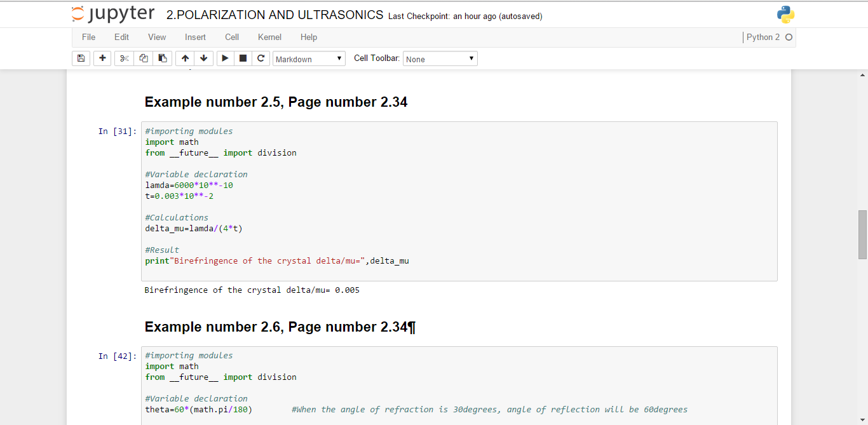Screen dimensions: 868x425
Task: Open the cell type Markdown dropdown
Action: (x=309, y=59)
